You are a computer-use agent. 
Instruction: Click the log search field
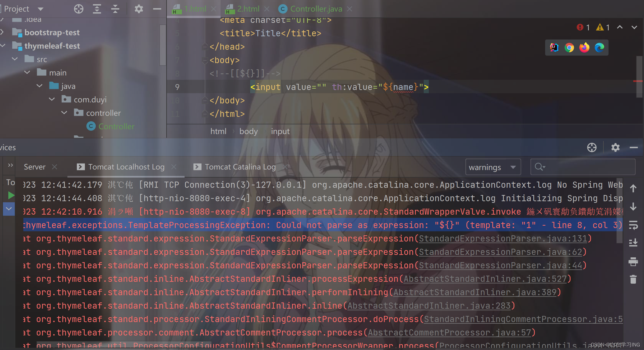(583, 167)
